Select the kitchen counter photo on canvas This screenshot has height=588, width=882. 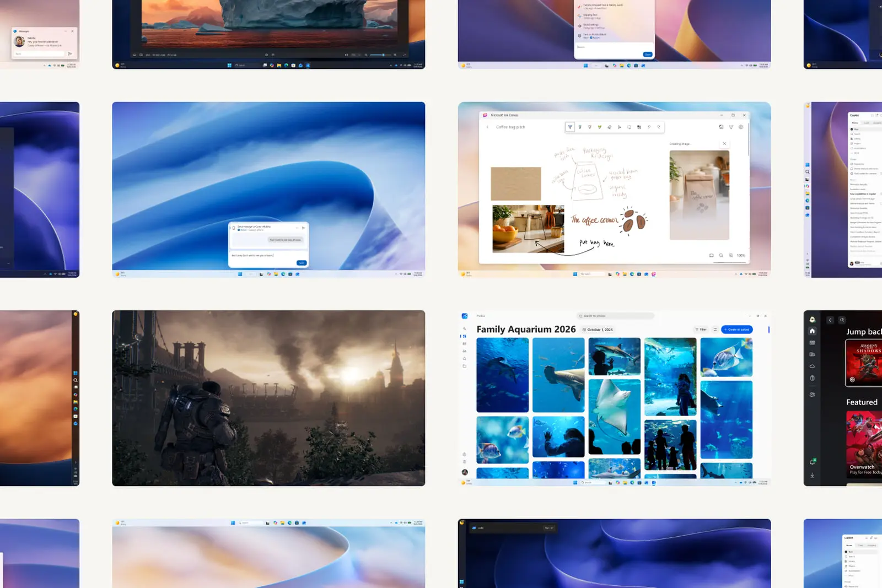click(x=528, y=229)
